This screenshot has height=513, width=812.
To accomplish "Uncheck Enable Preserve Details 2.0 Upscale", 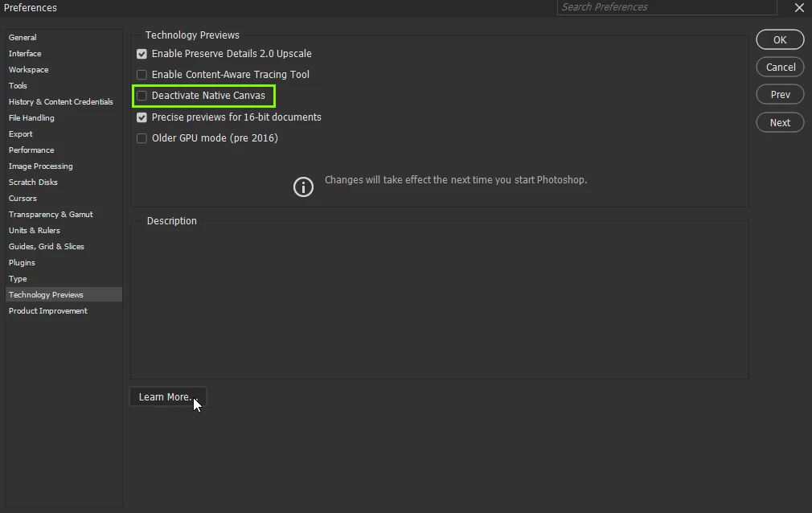I will pos(141,54).
